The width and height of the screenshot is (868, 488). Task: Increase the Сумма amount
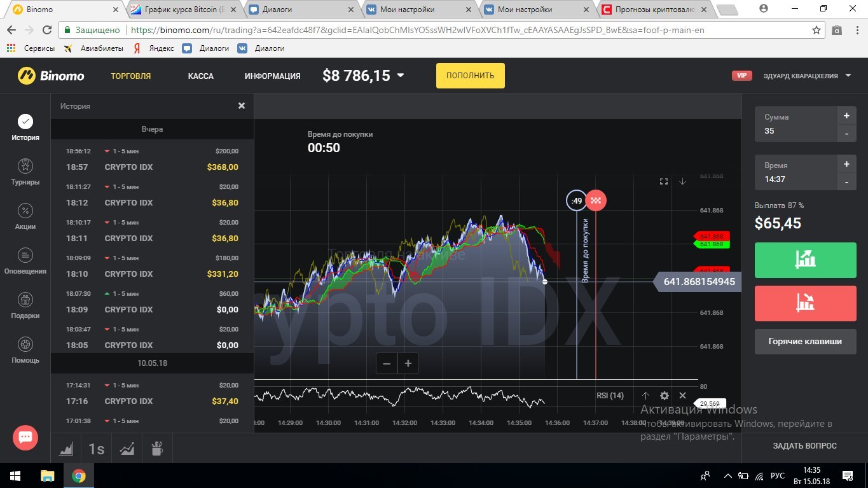(x=846, y=116)
